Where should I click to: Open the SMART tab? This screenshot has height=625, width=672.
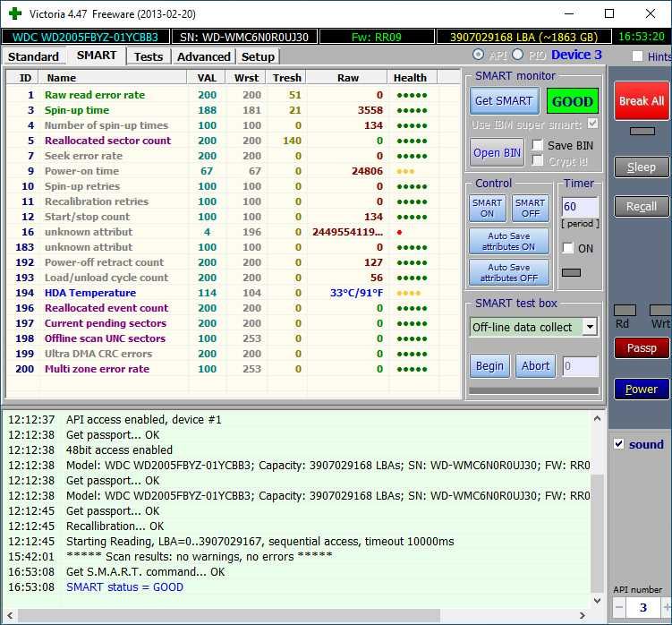point(97,56)
